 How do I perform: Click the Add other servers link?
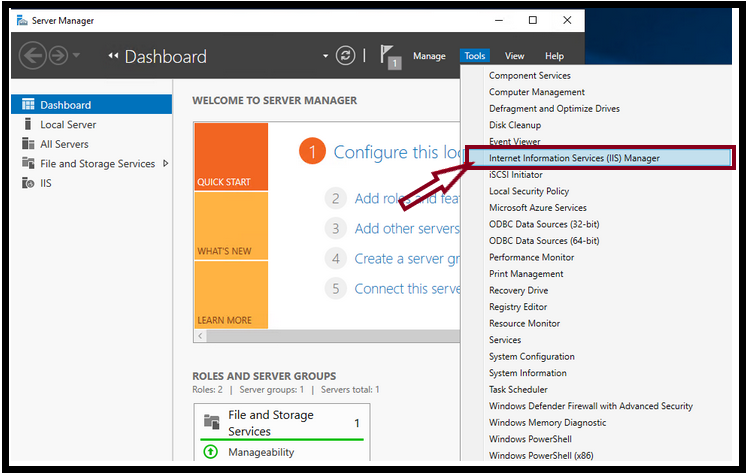(407, 228)
